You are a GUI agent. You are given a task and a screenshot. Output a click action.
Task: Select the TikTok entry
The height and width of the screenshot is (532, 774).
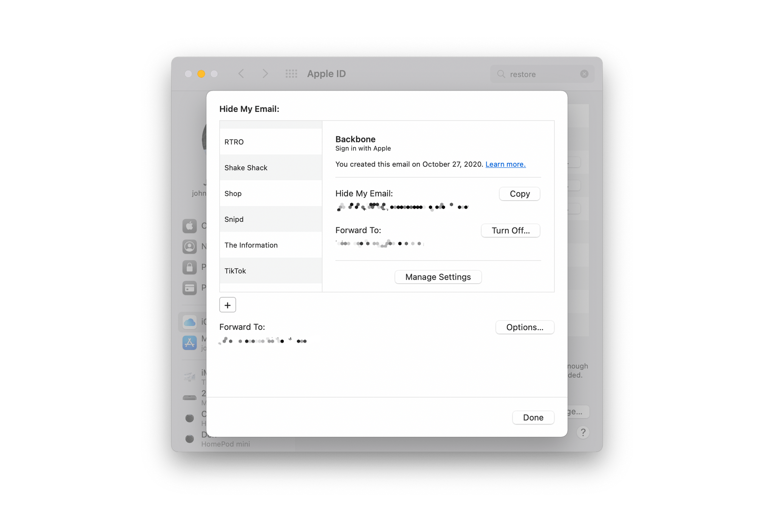coord(271,271)
